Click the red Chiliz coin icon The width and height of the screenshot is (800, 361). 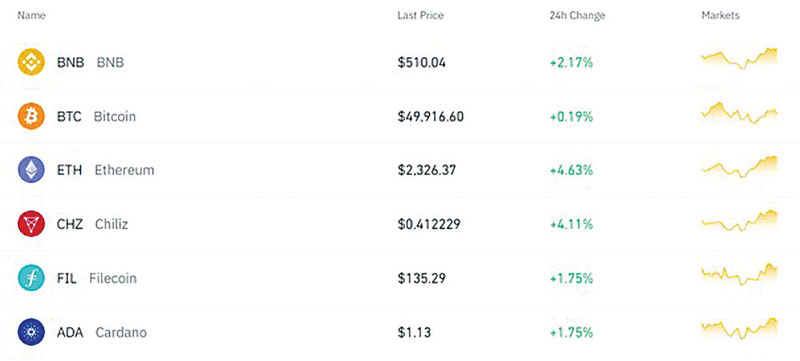pos(31,224)
